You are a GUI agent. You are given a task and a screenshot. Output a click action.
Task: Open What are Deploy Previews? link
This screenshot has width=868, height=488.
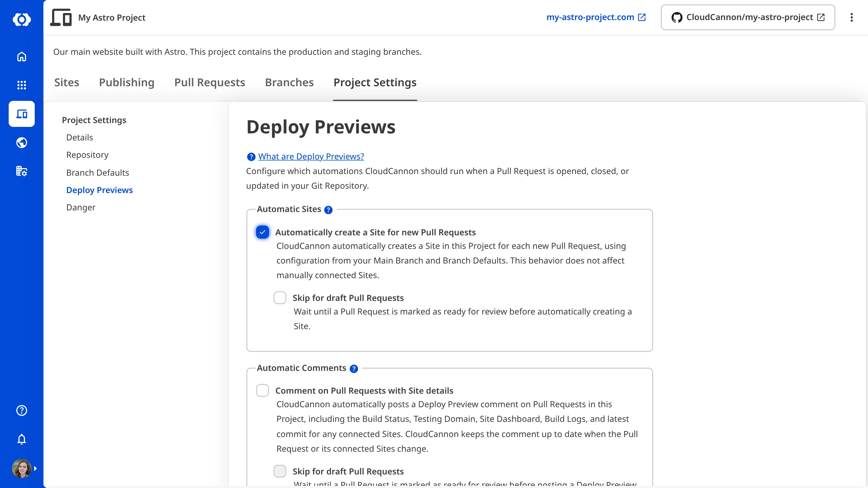coord(311,156)
